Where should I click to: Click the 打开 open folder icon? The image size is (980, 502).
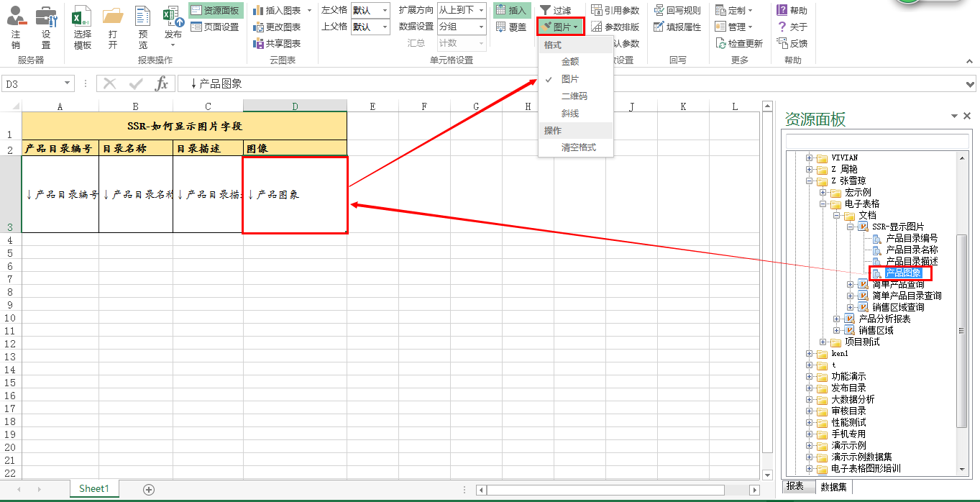tap(113, 27)
